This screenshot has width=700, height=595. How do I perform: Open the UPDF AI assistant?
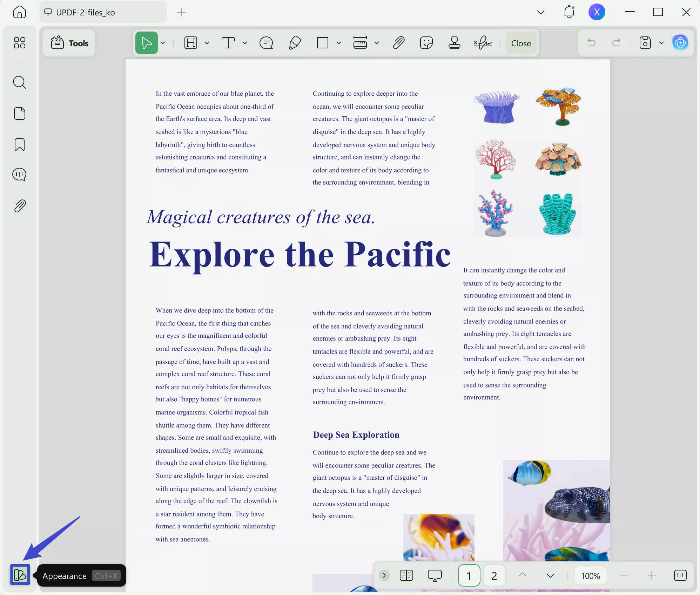680,43
